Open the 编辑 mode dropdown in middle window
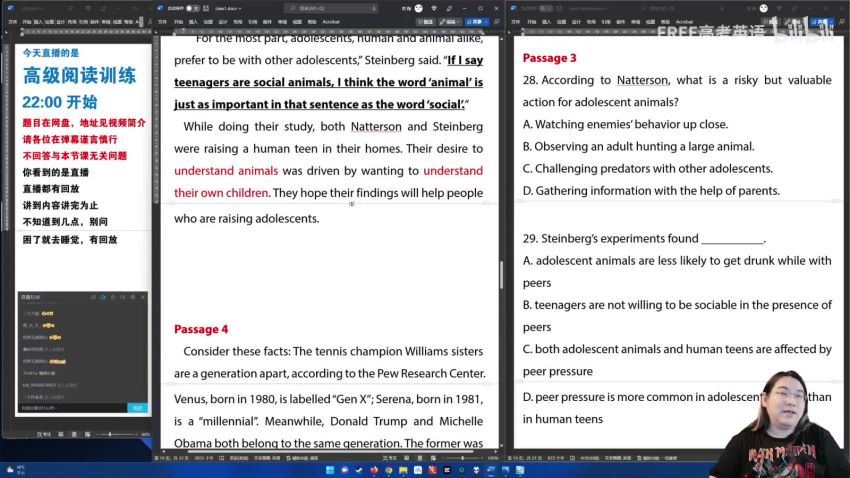 (450, 22)
